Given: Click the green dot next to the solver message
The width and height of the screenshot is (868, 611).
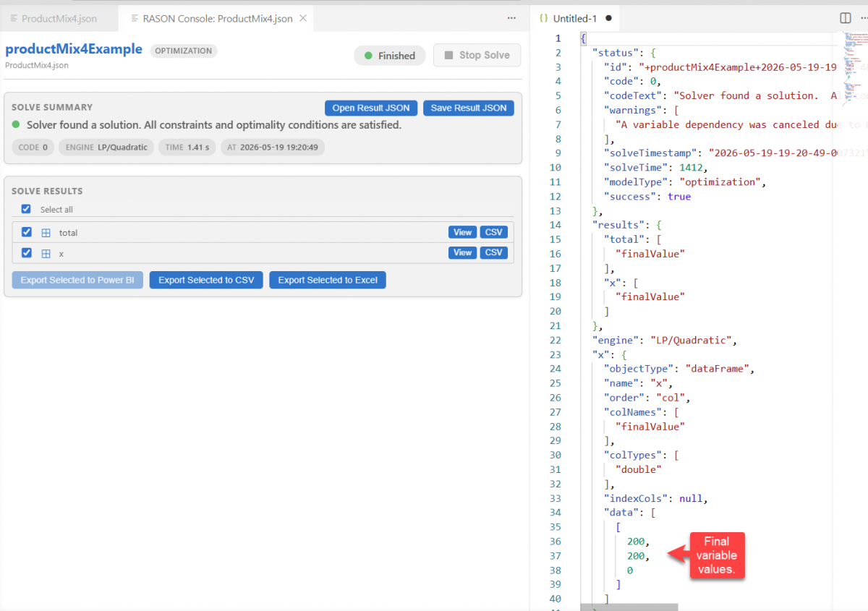Looking at the screenshot, I should [16, 125].
